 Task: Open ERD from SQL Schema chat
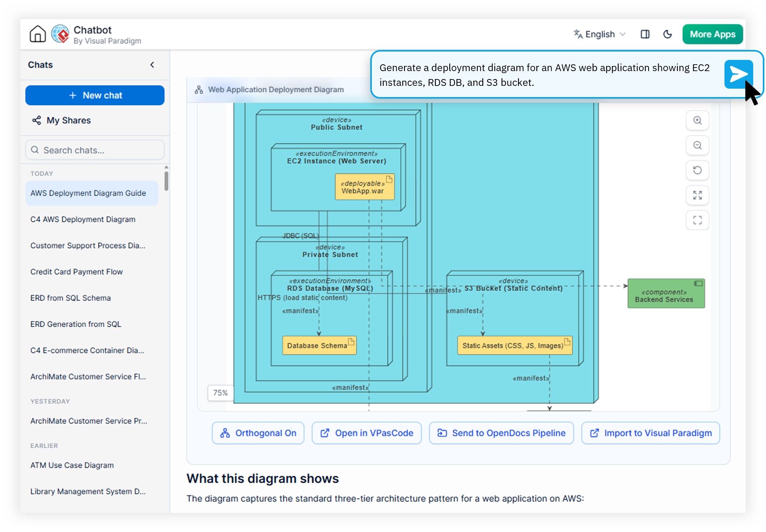click(92, 298)
